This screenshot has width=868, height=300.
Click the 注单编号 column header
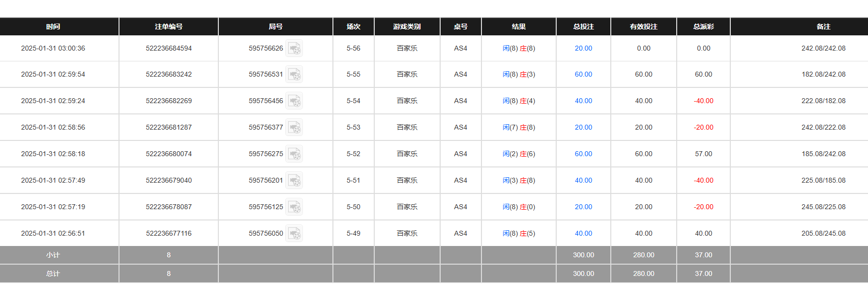169,27
